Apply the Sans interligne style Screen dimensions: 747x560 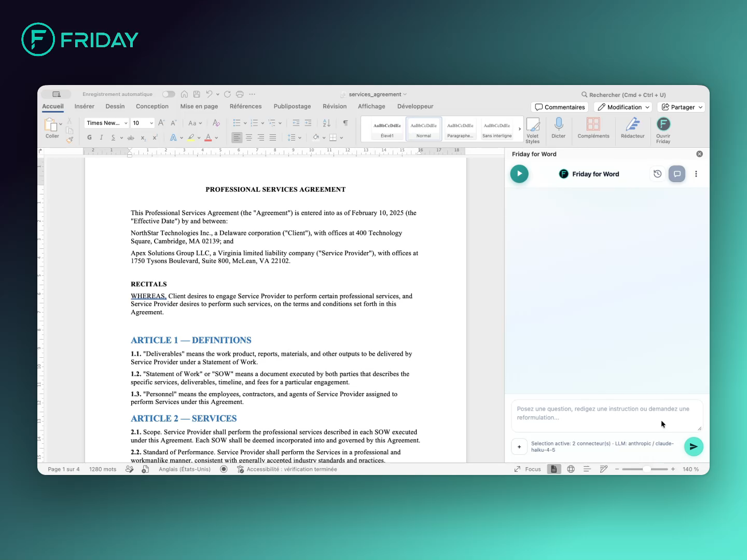pos(497,129)
